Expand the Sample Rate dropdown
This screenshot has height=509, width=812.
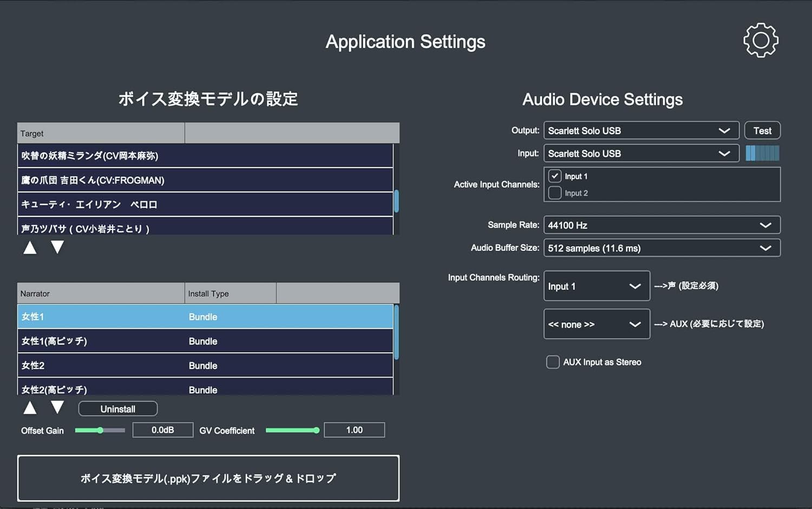point(662,225)
